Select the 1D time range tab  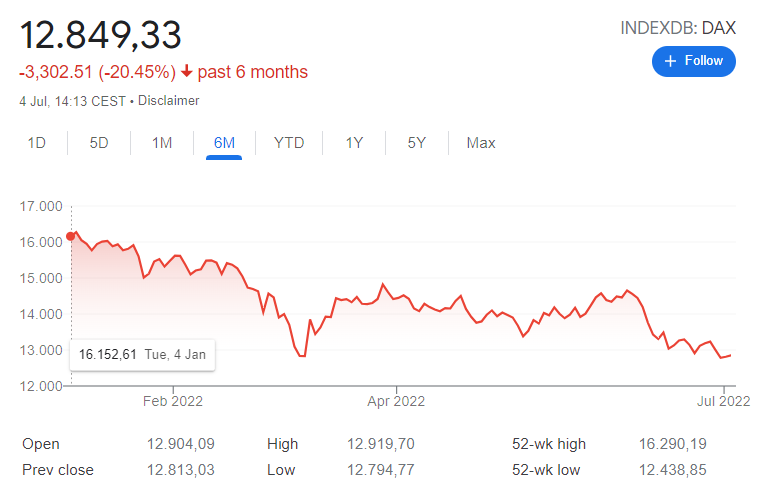pos(36,143)
